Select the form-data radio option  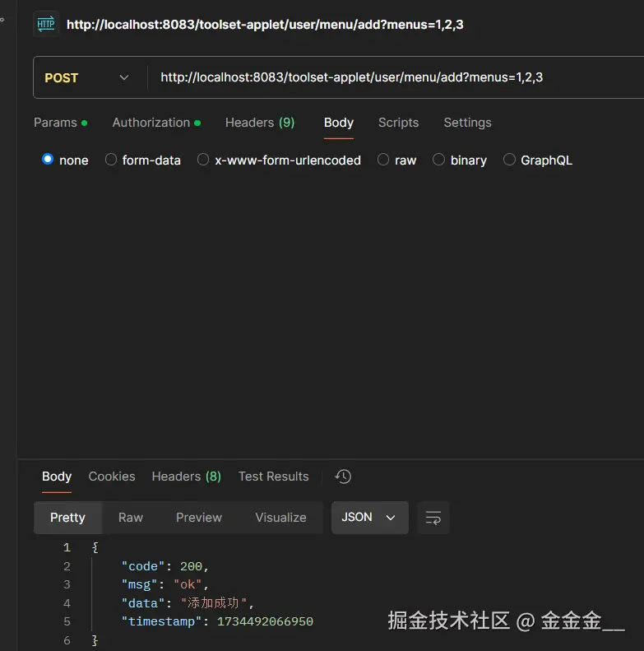pyautogui.click(x=111, y=160)
